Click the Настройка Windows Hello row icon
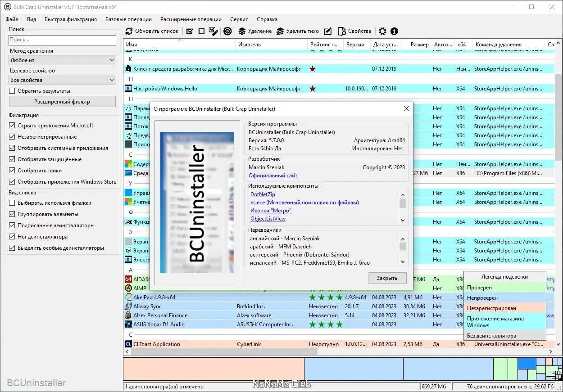This screenshot has height=392, width=563. coord(128,89)
